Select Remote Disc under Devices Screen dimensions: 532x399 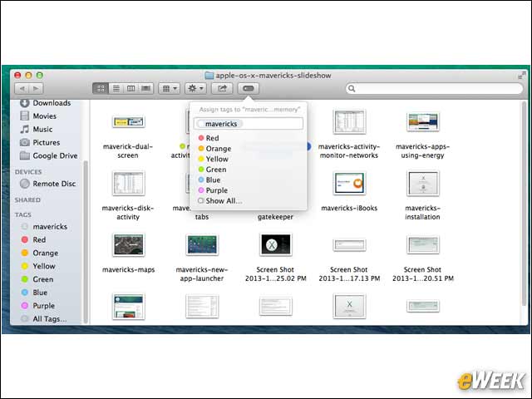click(48, 184)
